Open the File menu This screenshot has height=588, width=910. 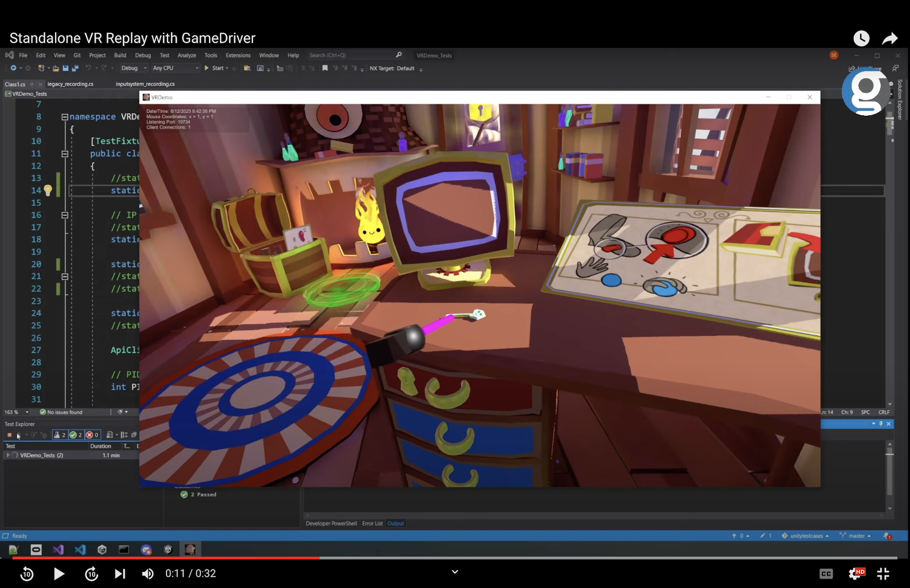(23, 55)
